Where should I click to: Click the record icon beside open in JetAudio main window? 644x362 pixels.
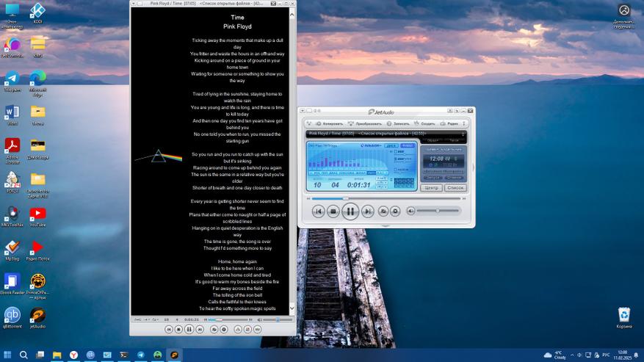click(395, 211)
